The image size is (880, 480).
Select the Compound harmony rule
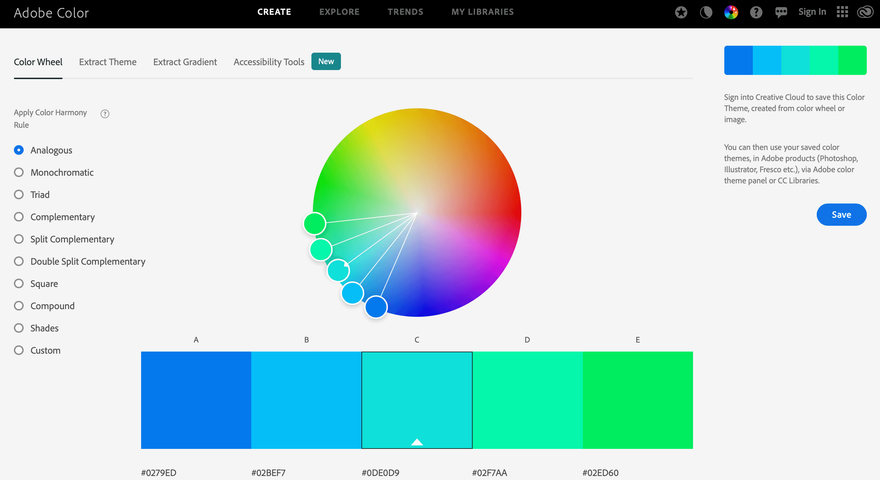pos(44,305)
